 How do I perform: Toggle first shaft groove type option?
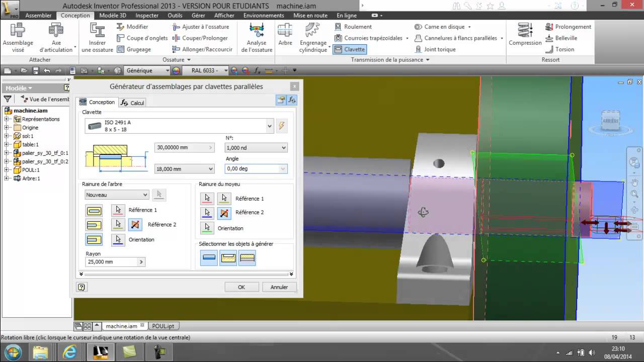(94, 211)
